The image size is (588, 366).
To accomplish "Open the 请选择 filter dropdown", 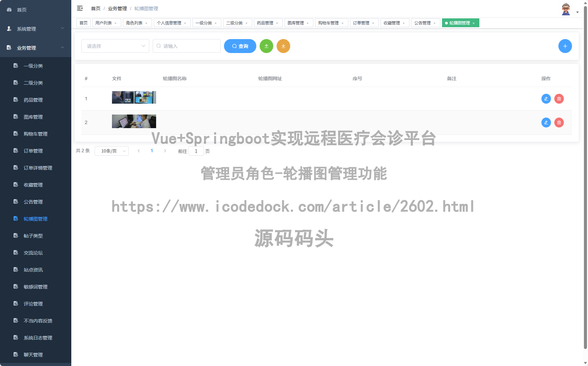I will [115, 46].
